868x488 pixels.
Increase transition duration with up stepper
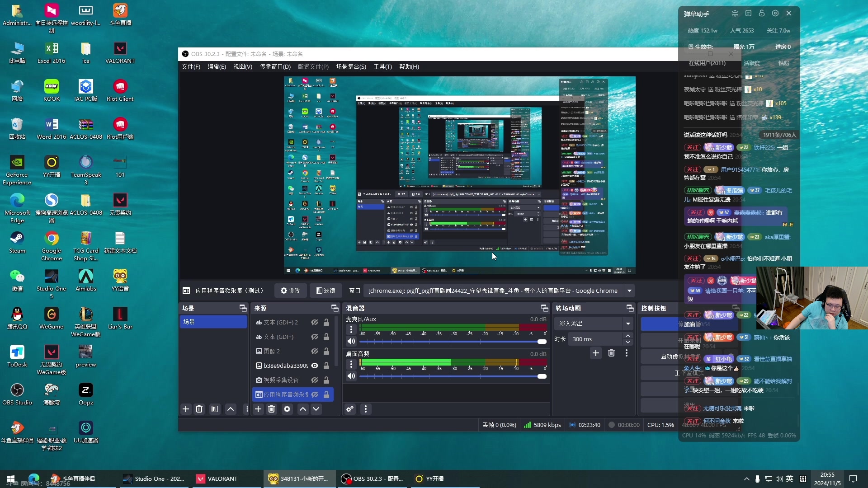628,336
